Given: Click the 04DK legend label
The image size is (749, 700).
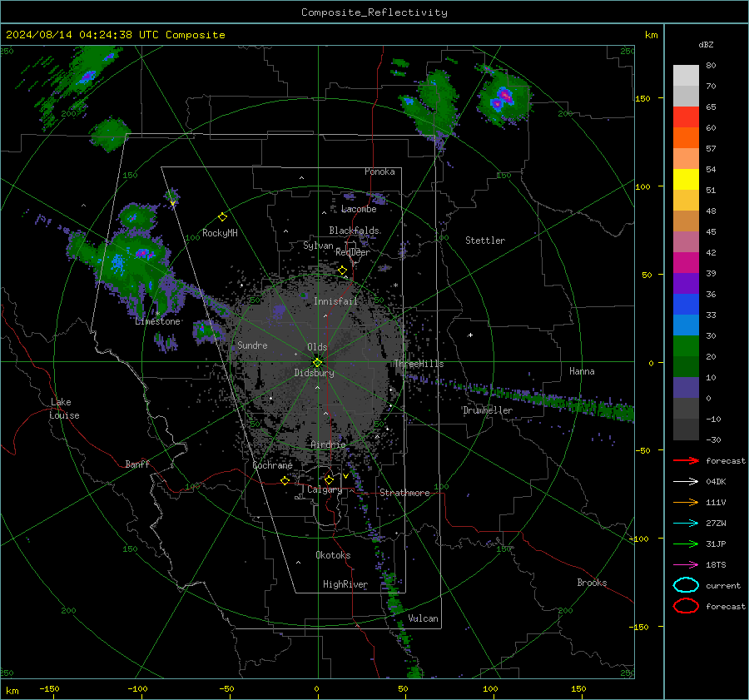Looking at the screenshot, I should click(x=716, y=482).
